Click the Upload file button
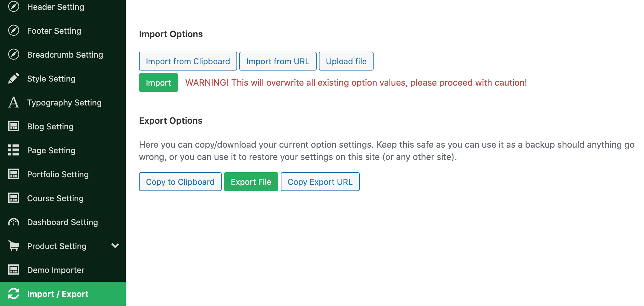 [346, 61]
